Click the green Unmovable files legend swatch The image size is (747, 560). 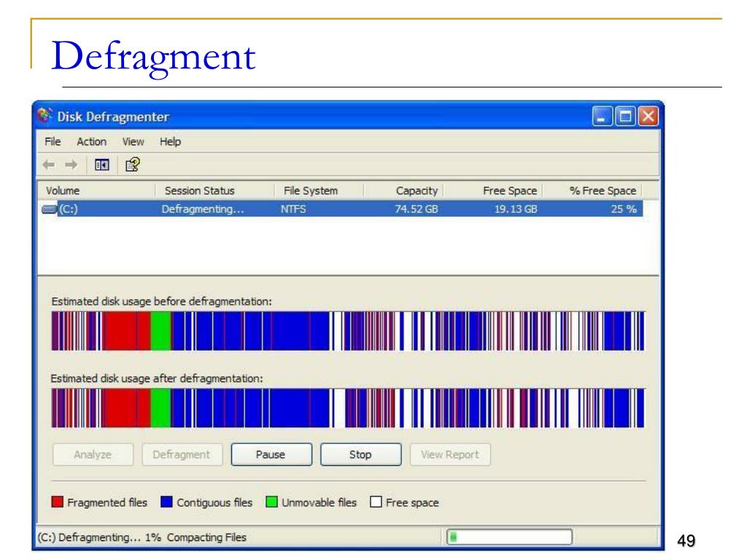pyautogui.click(x=271, y=502)
